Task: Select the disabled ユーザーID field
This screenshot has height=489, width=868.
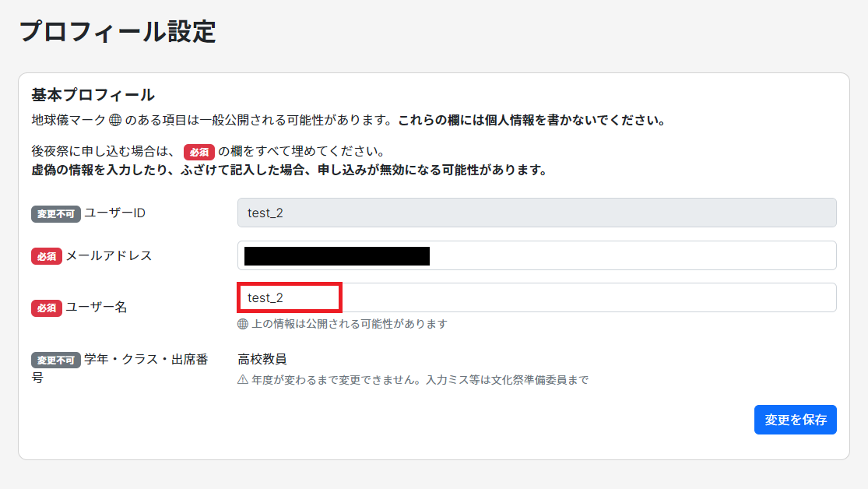Action: (x=536, y=213)
